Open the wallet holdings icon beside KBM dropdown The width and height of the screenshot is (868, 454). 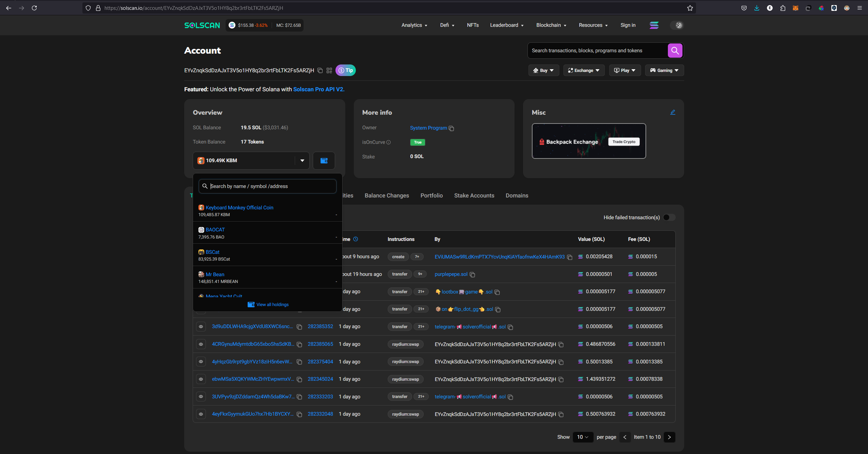[x=324, y=160]
